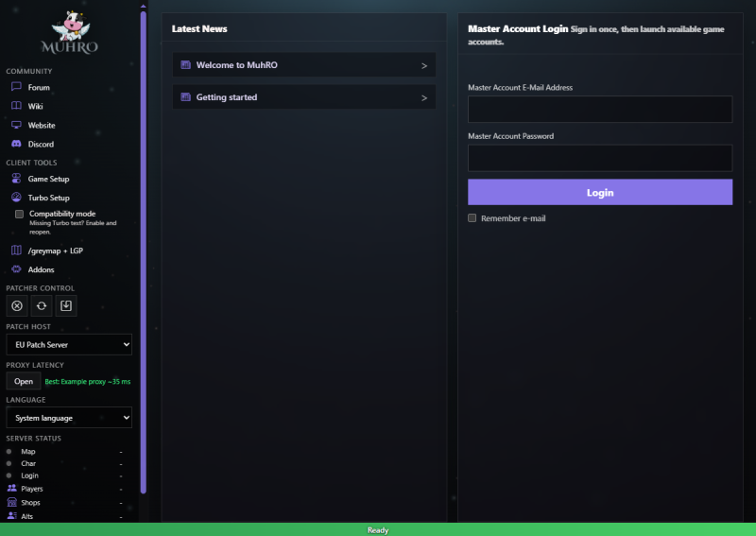The height and width of the screenshot is (536, 756).
Task: Expand Getting started chevron arrow
Action: 424,98
